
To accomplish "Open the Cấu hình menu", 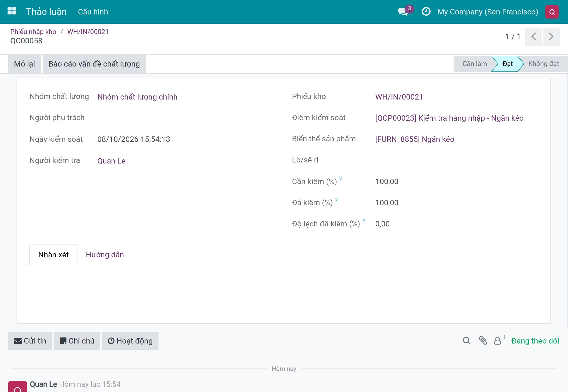I will tap(93, 12).
